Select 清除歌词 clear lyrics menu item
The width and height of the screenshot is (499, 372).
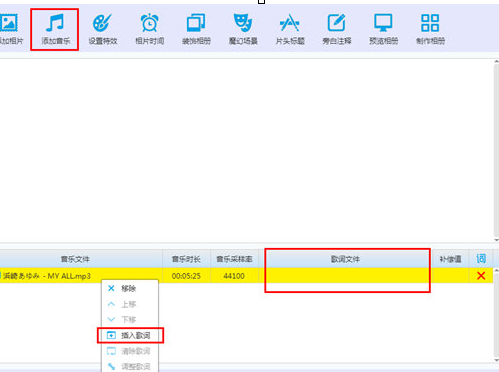130,351
